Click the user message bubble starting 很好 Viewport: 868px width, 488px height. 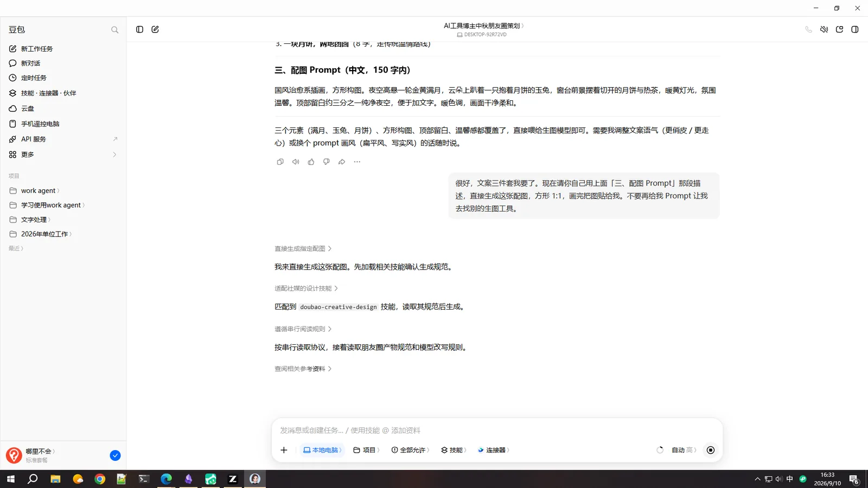(584, 196)
